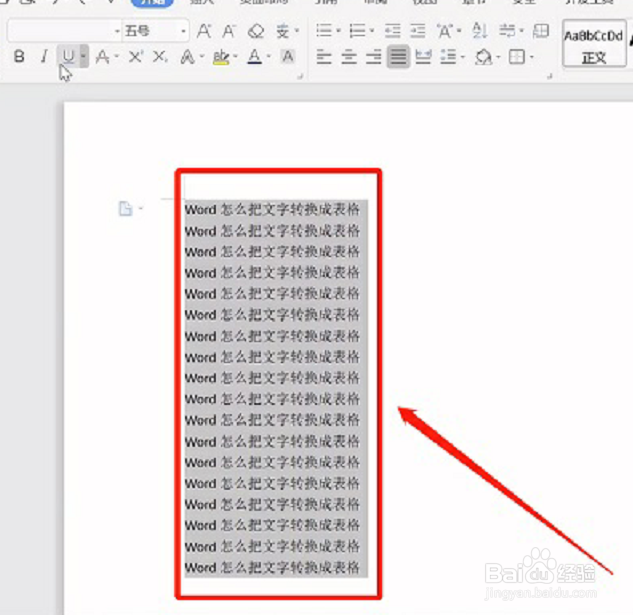Viewport: 633px width, 615px height.
Task: Click the font name input box
Action: tap(60, 31)
